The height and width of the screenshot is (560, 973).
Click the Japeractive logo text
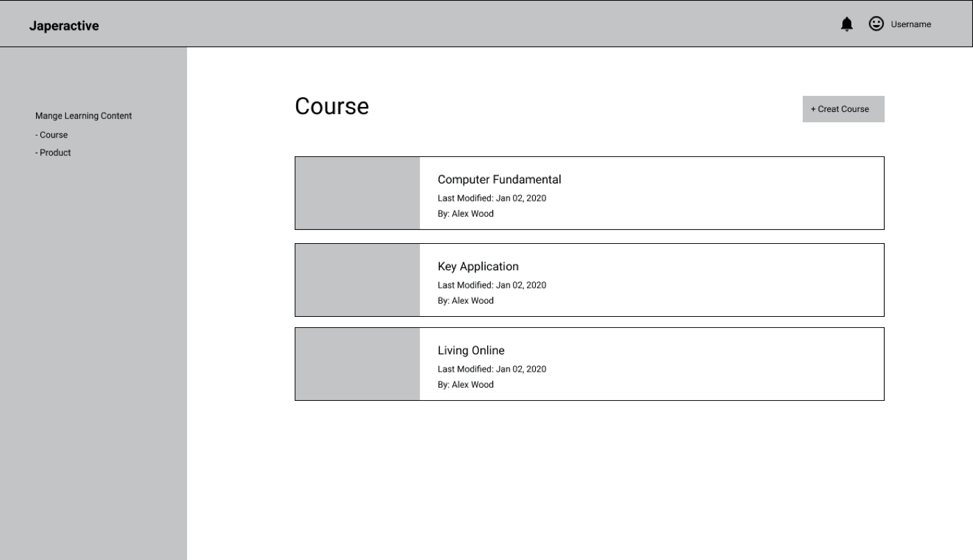pyautogui.click(x=64, y=26)
